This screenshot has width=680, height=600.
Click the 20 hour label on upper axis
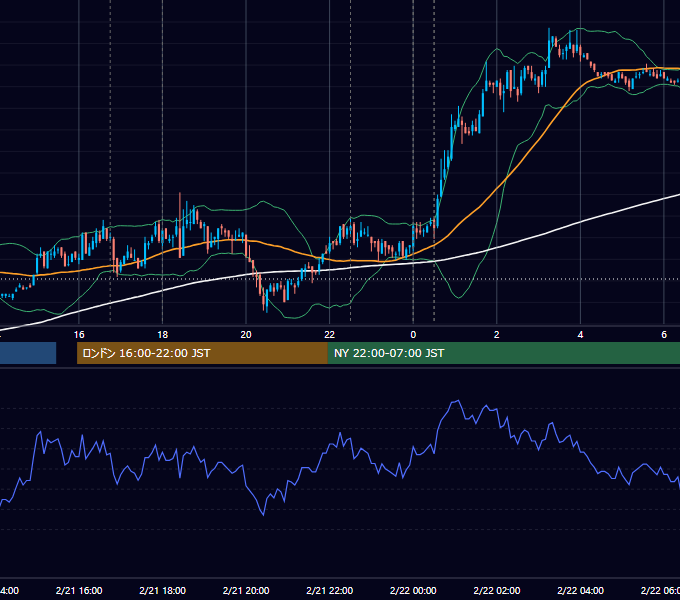246,335
